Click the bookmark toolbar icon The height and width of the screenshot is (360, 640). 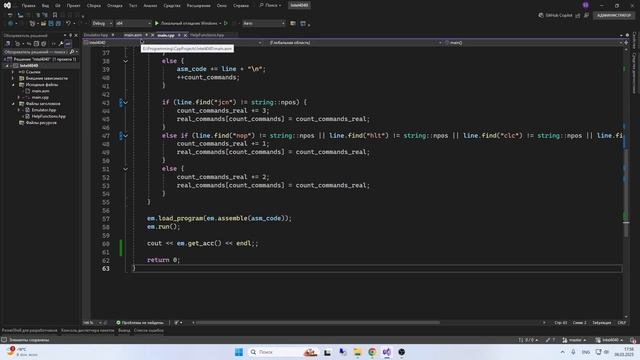click(x=55, y=15)
